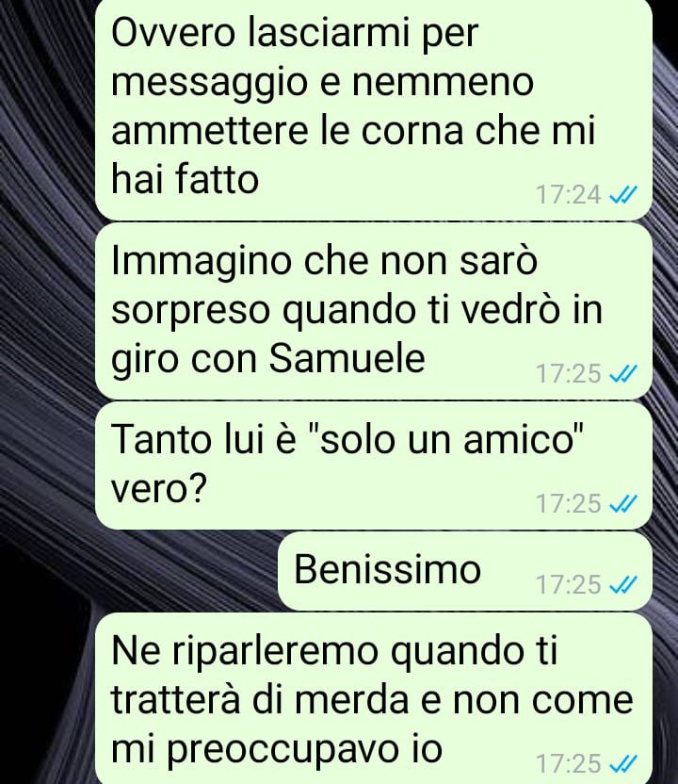The height and width of the screenshot is (784, 678).
Task: Tap the blue checkmarks on the "solo un amico" message
Action: tap(623, 503)
